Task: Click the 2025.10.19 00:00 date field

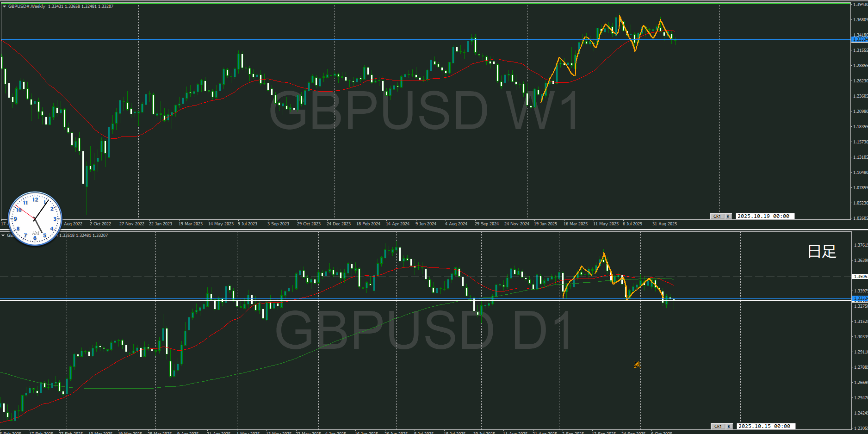Action: [x=763, y=216]
